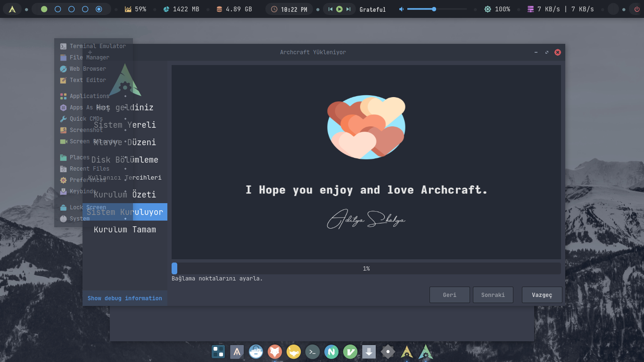Viewport: 644px width, 362px height.
Task: Open the Applications menu entry
Action: pos(93,96)
